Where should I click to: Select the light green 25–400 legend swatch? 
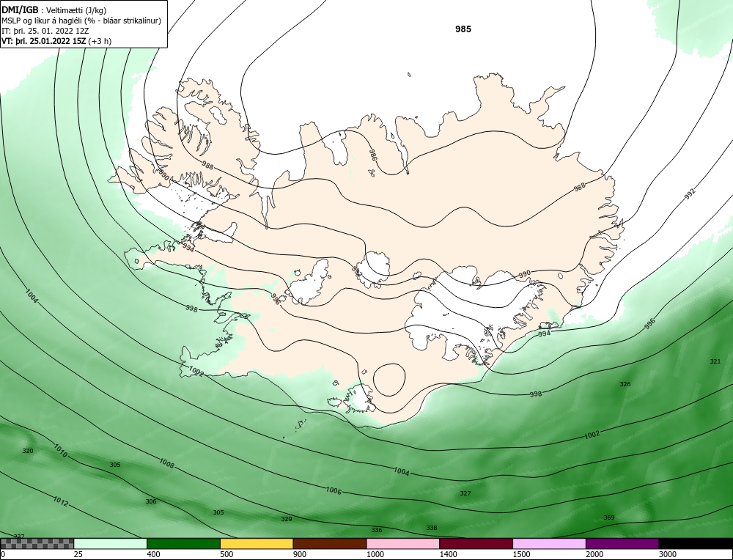111,544
